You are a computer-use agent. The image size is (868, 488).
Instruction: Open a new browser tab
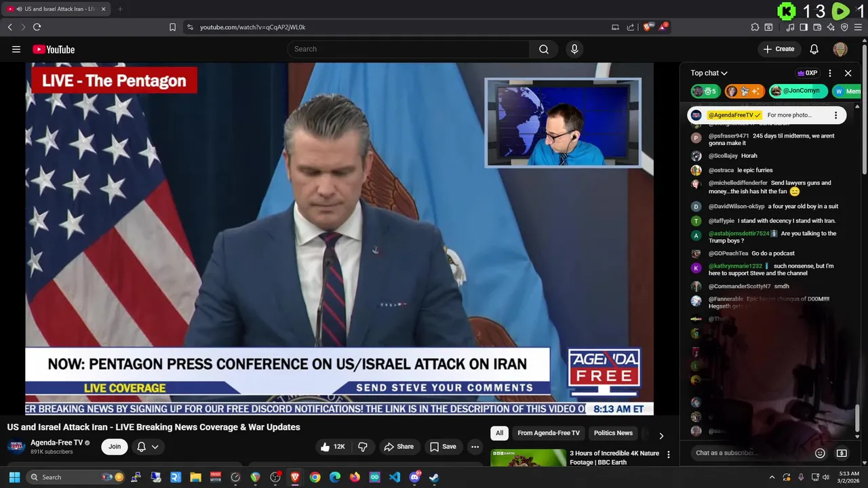120,9
